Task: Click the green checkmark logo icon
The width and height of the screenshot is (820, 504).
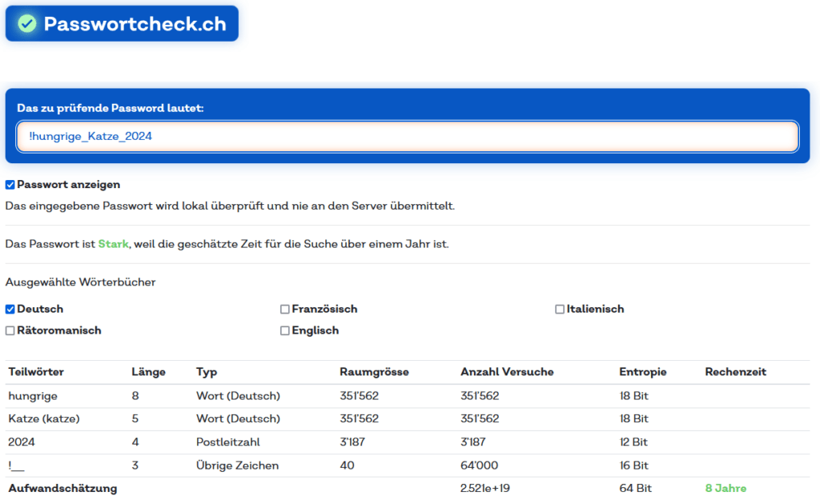Action: coord(27,23)
